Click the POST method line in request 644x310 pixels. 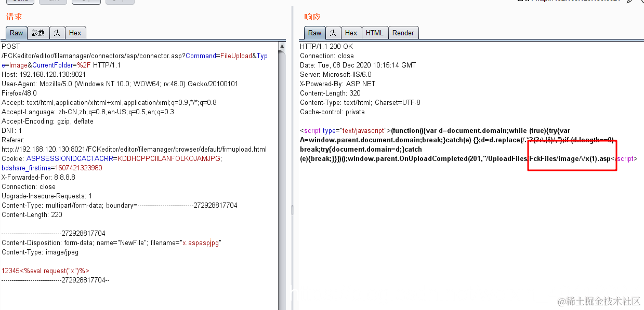click(x=11, y=46)
